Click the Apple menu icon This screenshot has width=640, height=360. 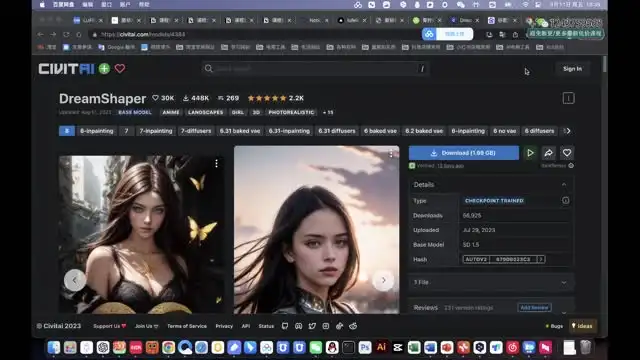point(42,5)
